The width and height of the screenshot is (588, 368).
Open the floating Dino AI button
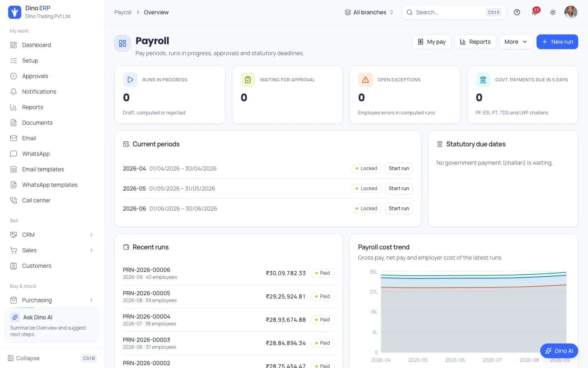(x=559, y=351)
